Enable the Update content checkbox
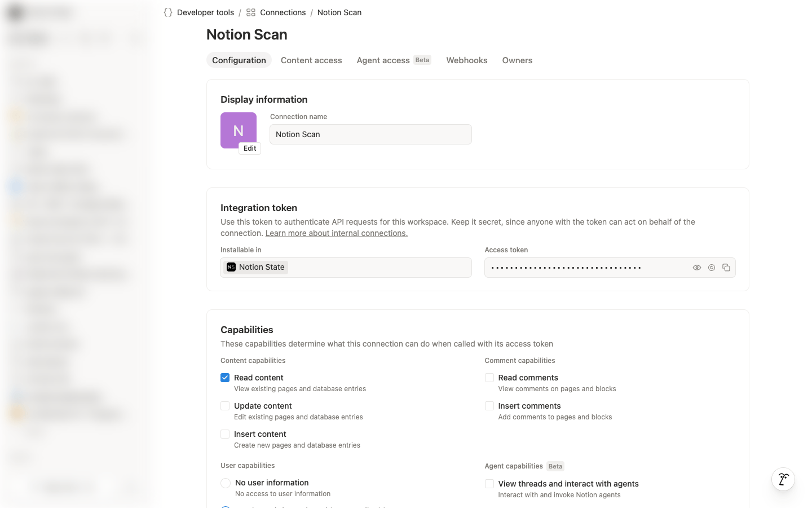Image resolution: width=812 pixels, height=508 pixels. tap(225, 406)
